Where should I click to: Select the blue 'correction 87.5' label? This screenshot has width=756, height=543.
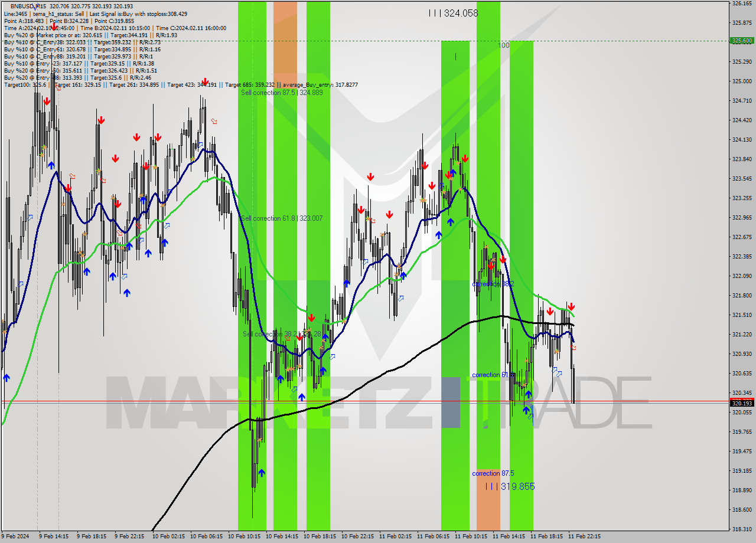tap(493, 473)
